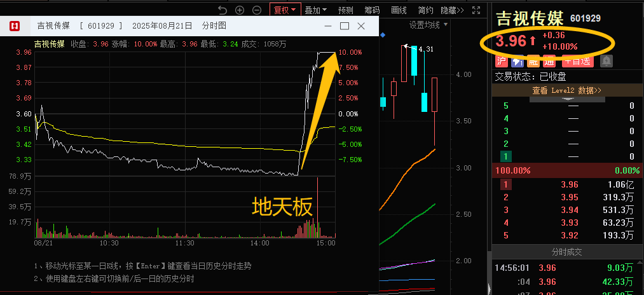Open the 复权 dropdown
Image resolution: width=644 pixels, height=295 pixels.
(x=285, y=10)
